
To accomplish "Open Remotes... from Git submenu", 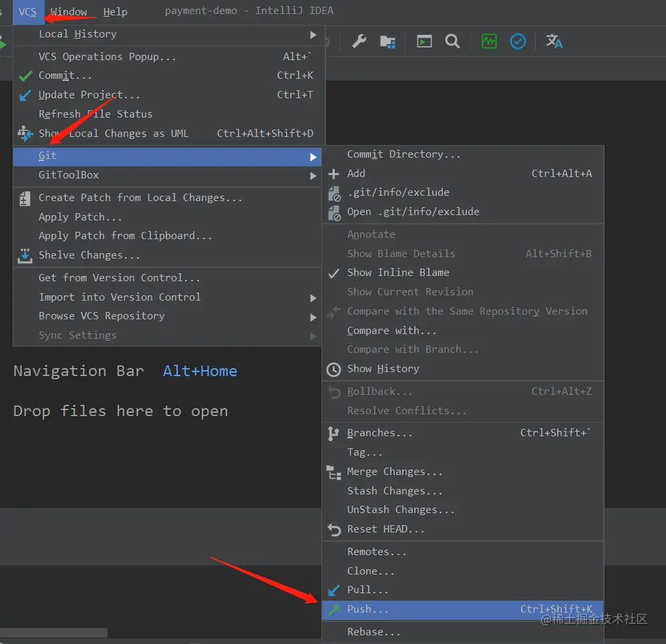I will (462, 552).
